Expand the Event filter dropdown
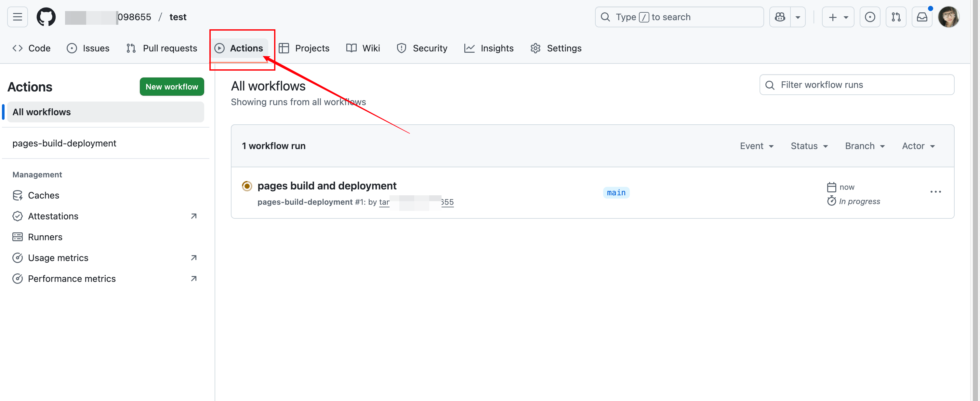This screenshot has width=980, height=401. [x=756, y=146]
